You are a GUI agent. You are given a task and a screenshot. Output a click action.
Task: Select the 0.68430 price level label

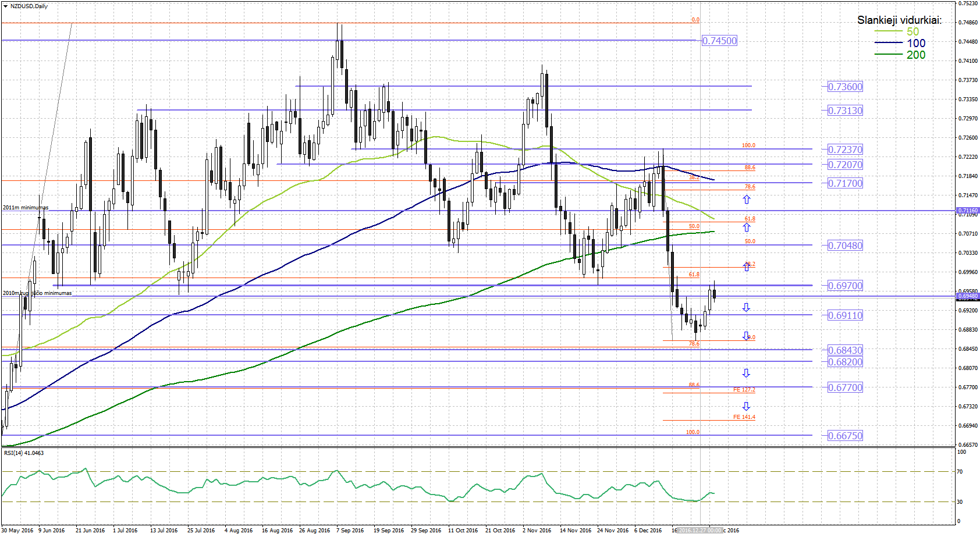coord(845,350)
